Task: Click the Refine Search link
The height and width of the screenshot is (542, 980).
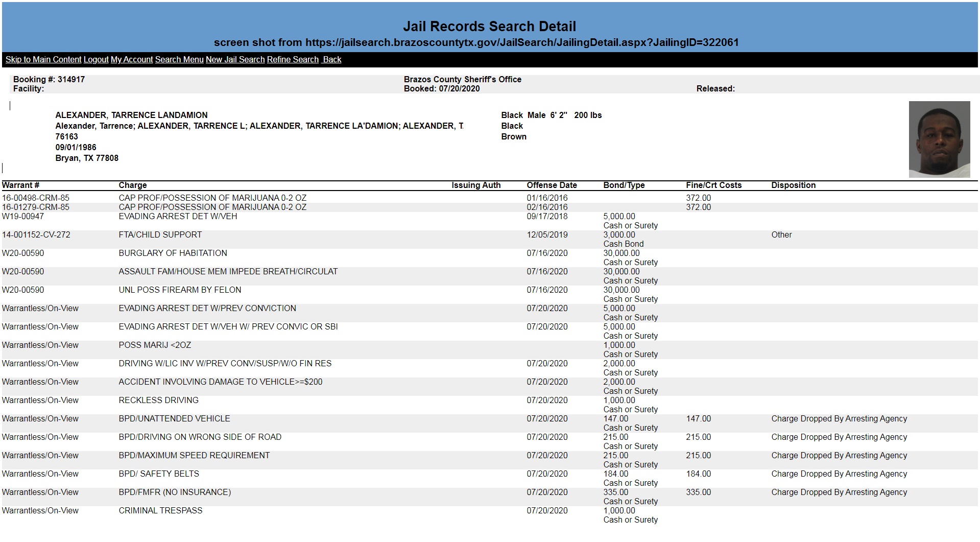Action: click(x=293, y=59)
